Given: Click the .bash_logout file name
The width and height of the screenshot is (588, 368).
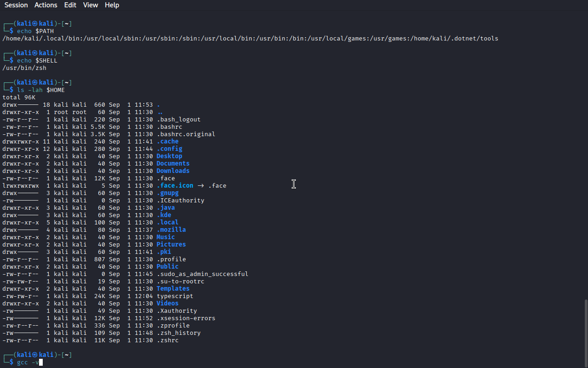Looking at the screenshot, I should pos(179,120).
